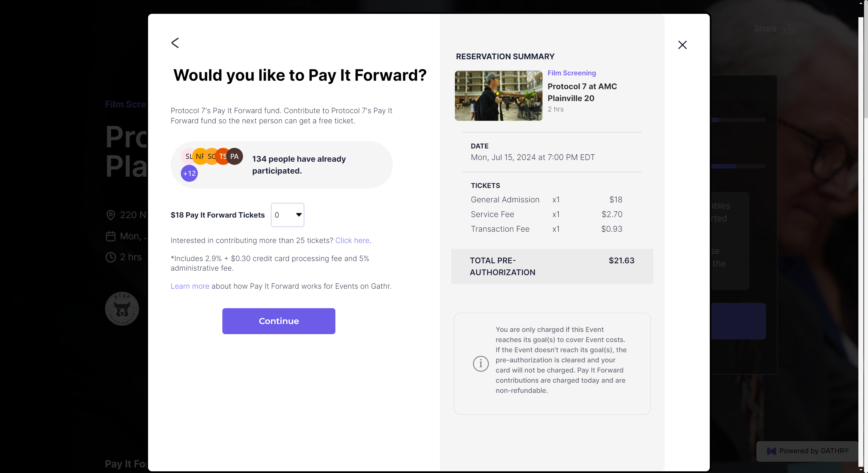
Task: Follow the Learn more link
Action: click(190, 286)
